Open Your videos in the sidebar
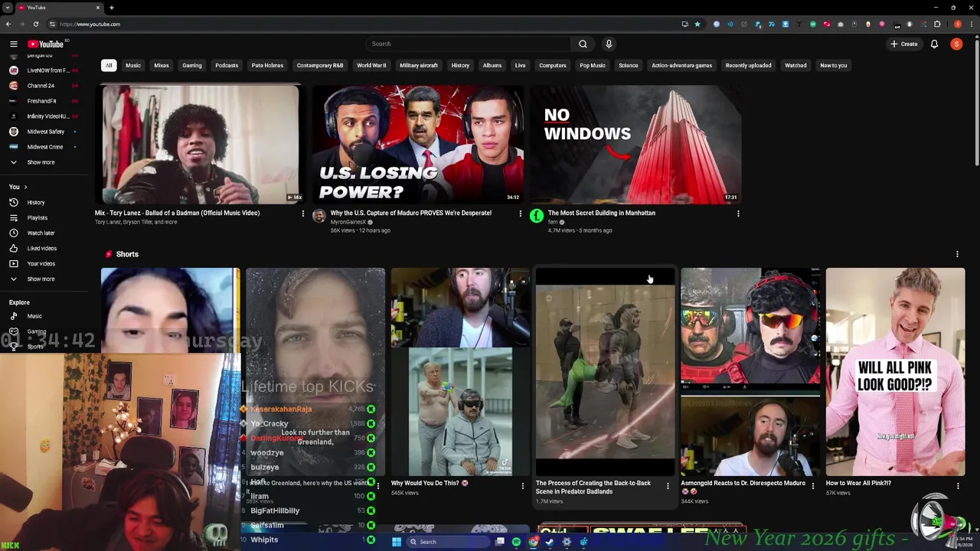Screen dimensions: 980x551 tap(41, 264)
